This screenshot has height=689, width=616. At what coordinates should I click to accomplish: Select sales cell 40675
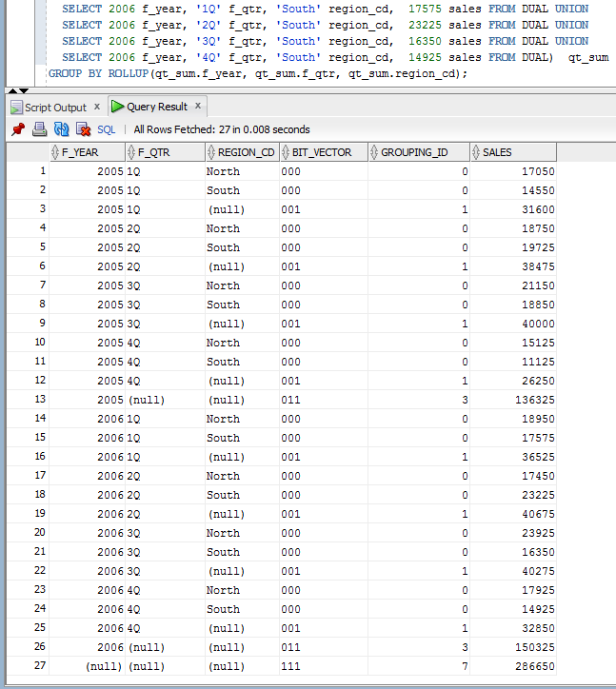pos(513,514)
